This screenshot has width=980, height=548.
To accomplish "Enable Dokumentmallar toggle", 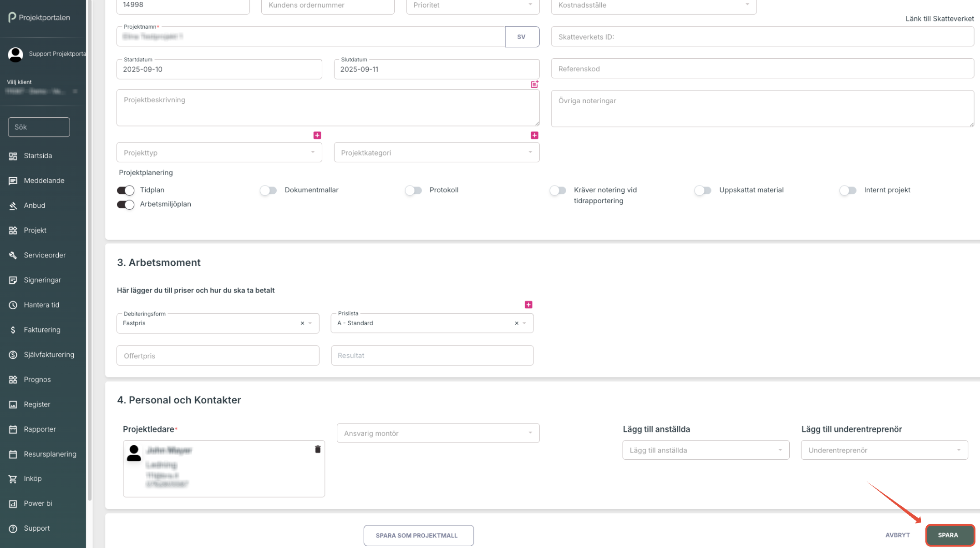I will (269, 190).
